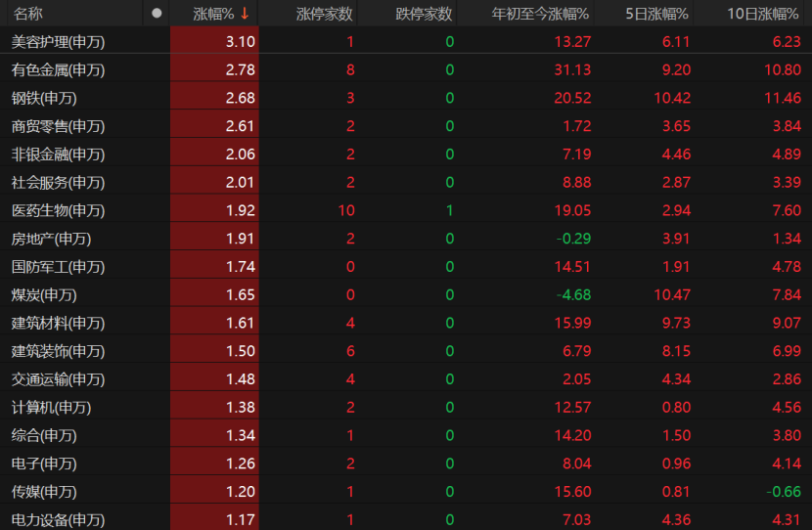Select 有色金属(申万) sector
Image resolution: width=812 pixels, height=530 pixels.
58,70
